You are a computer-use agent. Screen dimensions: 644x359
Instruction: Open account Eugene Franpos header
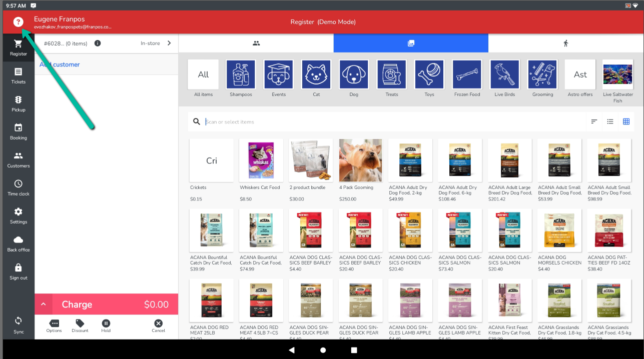point(73,22)
